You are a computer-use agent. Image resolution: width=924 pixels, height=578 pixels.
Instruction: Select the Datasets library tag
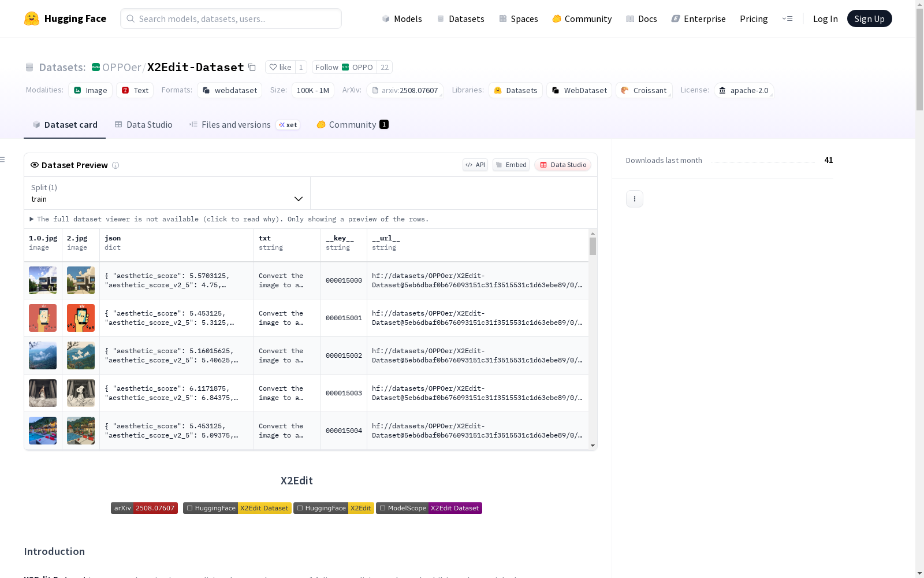pos(516,90)
